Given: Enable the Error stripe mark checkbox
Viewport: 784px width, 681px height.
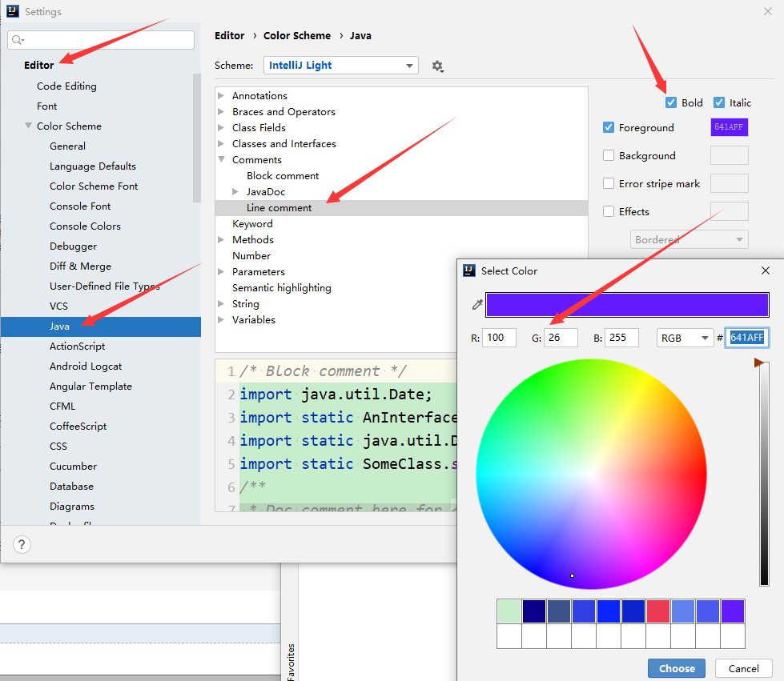Looking at the screenshot, I should click(x=609, y=183).
